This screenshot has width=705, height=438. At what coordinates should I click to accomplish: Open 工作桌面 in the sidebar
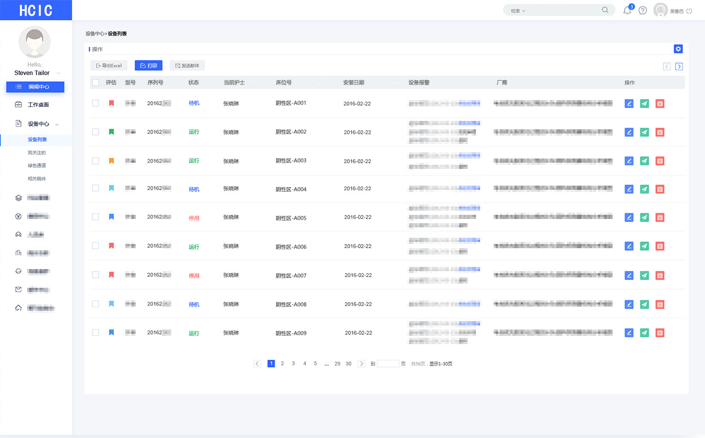38,105
